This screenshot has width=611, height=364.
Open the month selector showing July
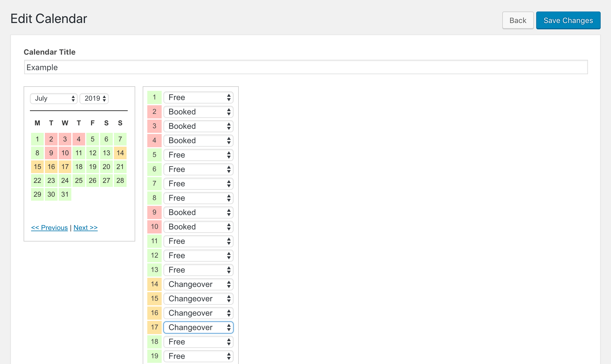(54, 99)
